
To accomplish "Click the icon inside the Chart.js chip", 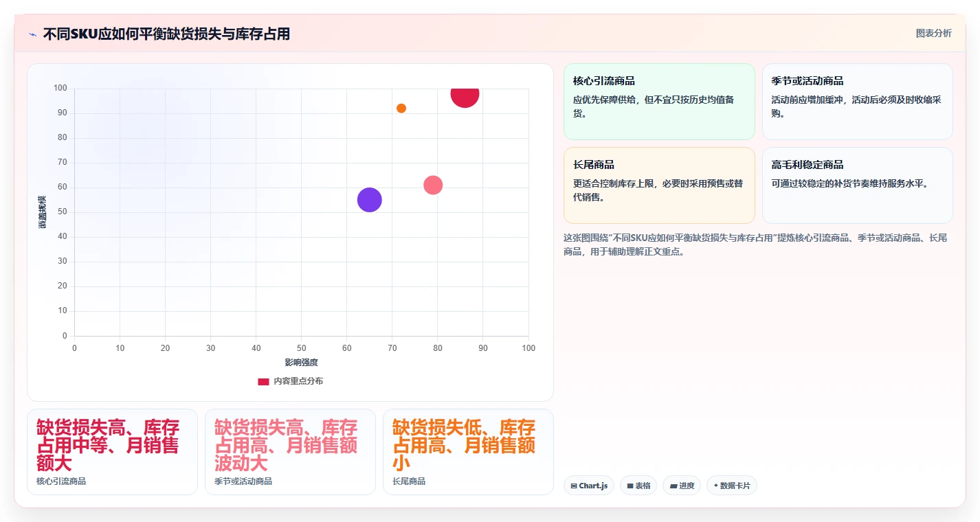I will [574, 486].
